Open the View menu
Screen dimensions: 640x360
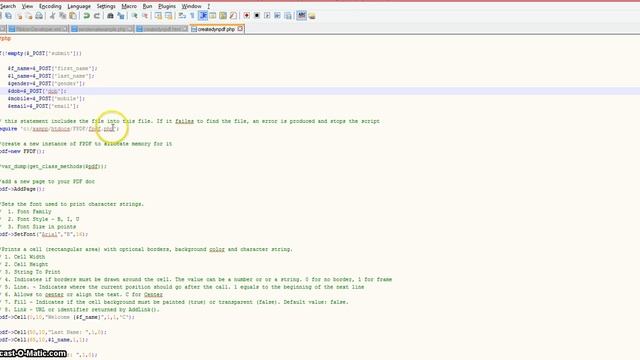point(27,6)
